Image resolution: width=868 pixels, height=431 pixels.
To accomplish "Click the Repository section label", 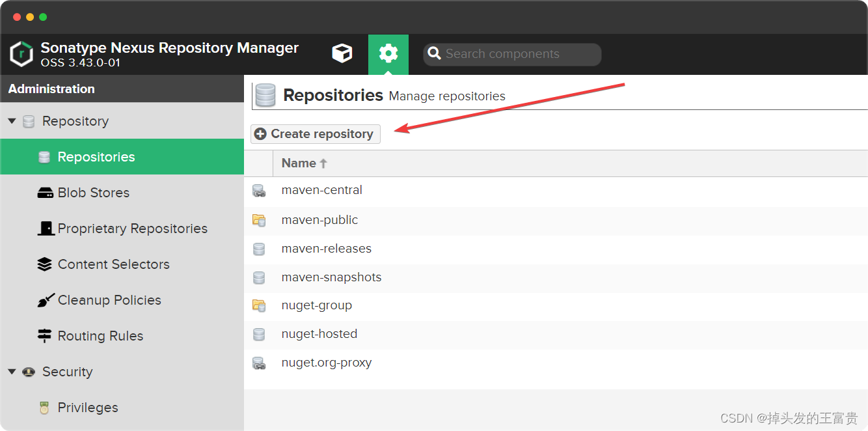I will pos(75,121).
